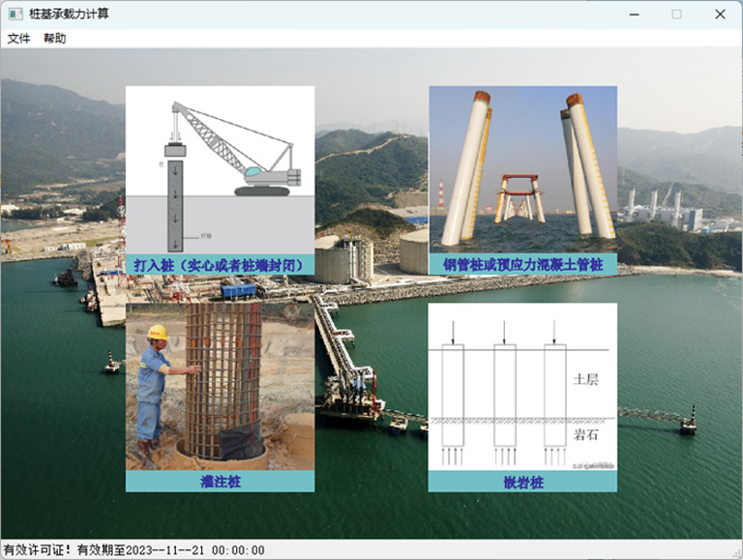Click the app icon in the title bar
This screenshot has width=743, height=560.
coord(15,15)
